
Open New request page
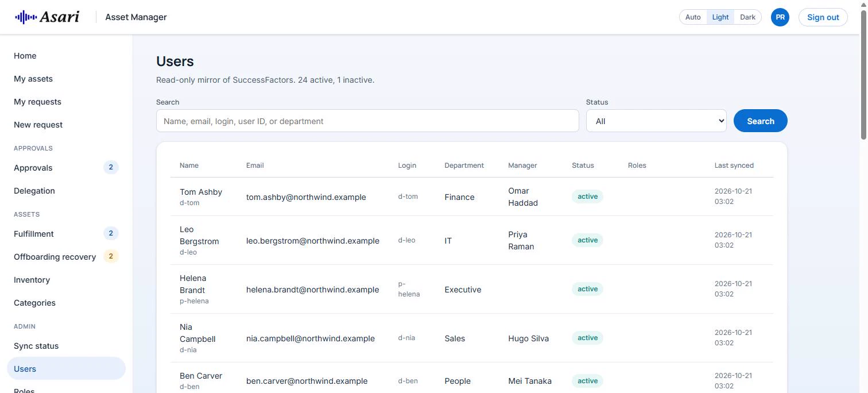[x=66, y=125]
